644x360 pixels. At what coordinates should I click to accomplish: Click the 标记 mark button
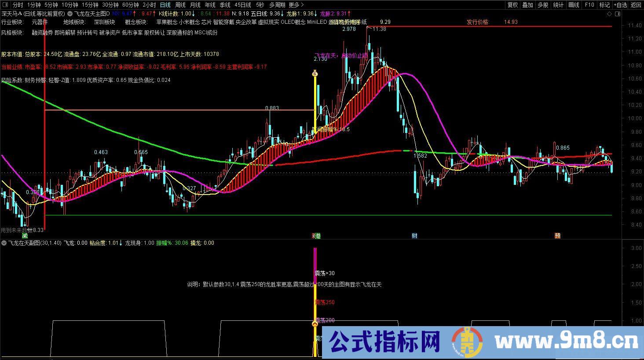coord(604,5)
